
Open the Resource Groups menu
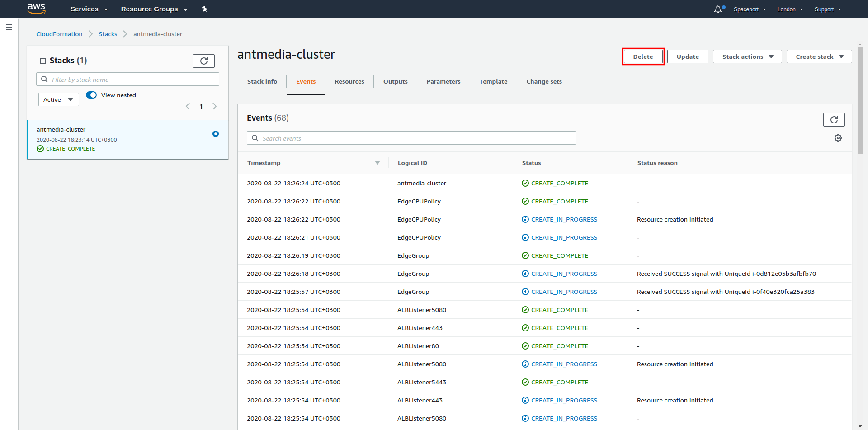click(x=154, y=9)
